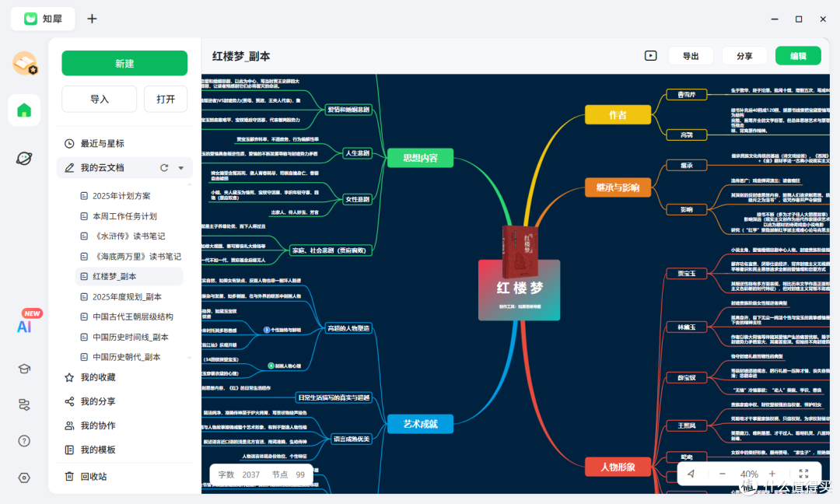Open document 中国历史朝代_副本
The height and width of the screenshot is (504, 840).
click(x=129, y=357)
